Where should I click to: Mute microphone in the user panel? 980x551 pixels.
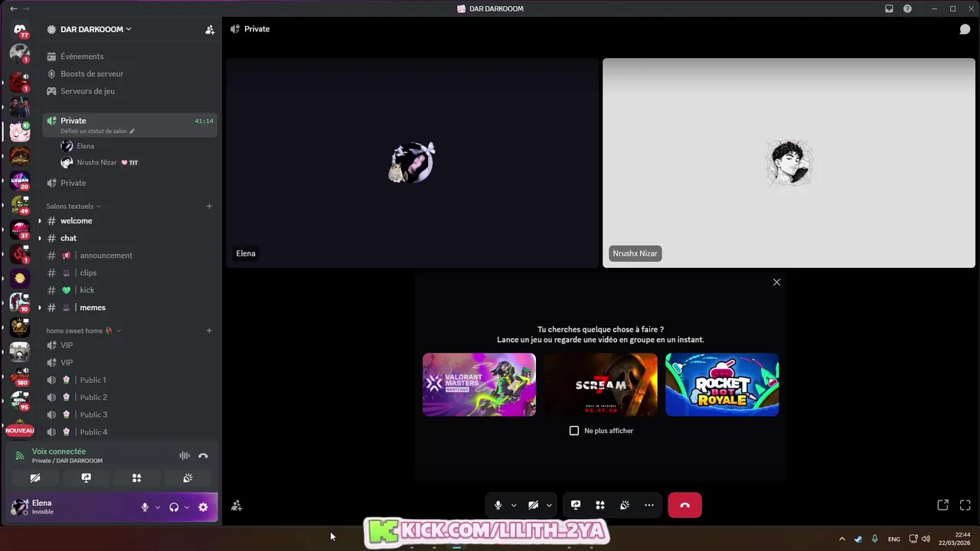[x=145, y=507]
